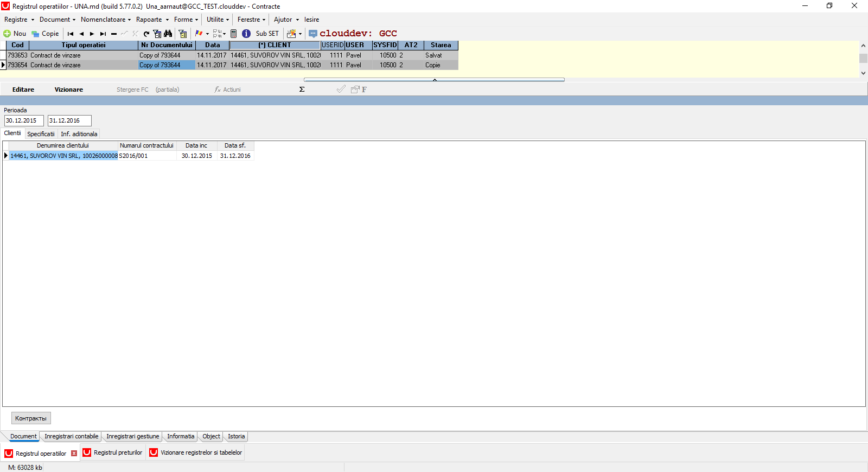The image size is (868, 472).
Task: Click the filter table icon beside binoculars
Action: point(157,34)
